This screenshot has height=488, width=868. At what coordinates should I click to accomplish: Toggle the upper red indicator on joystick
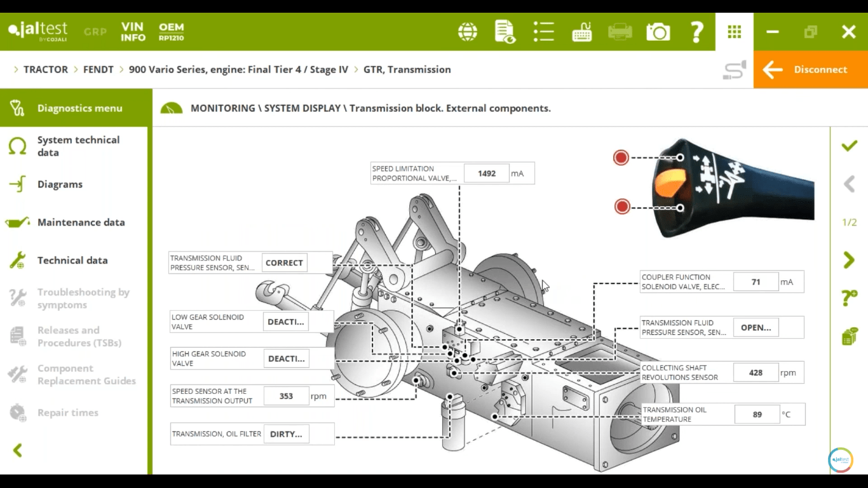(621, 158)
